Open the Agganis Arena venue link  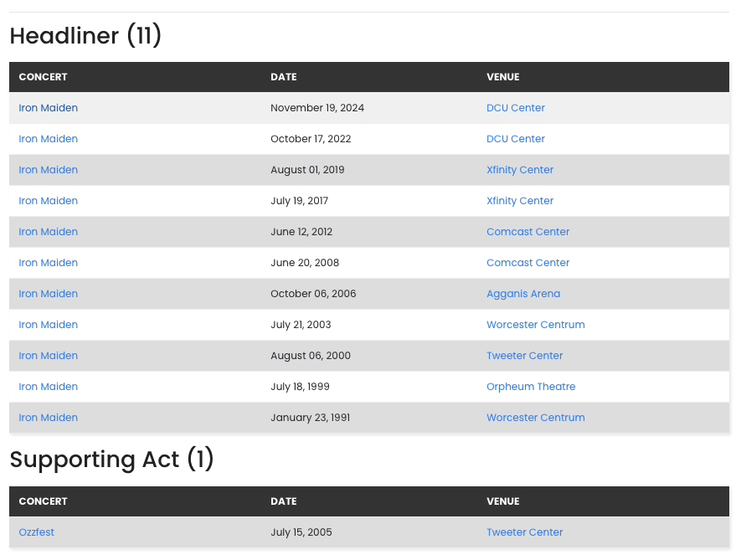523,294
